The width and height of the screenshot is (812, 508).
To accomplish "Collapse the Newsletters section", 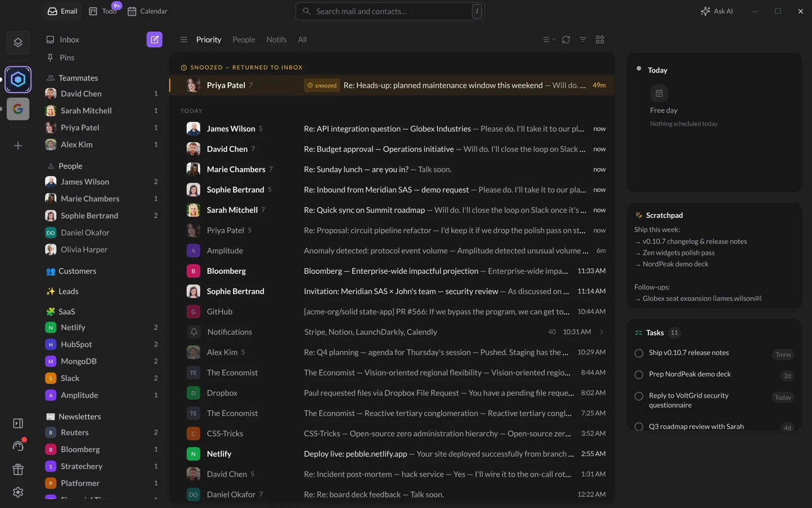I will [x=80, y=417].
